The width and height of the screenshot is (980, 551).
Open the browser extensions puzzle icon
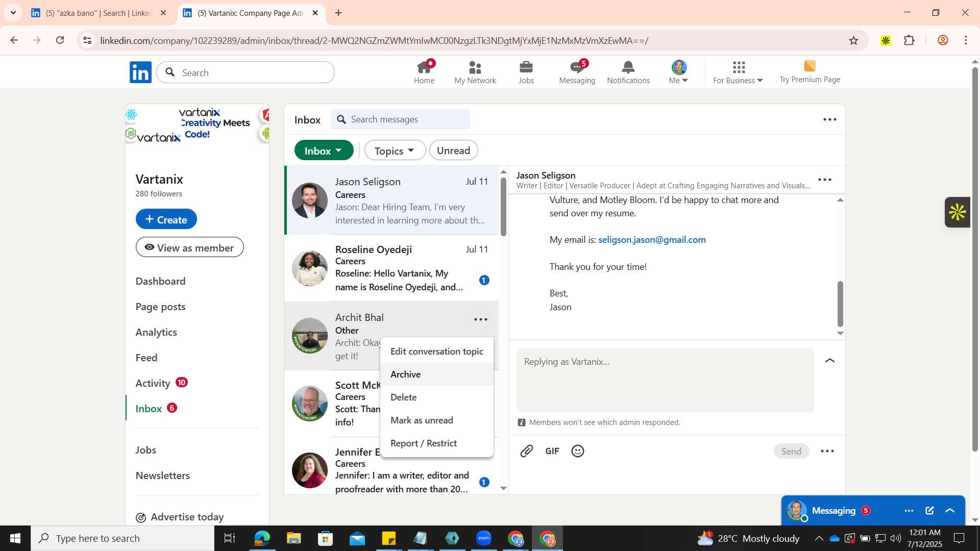pyautogui.click(x=909, y=40)
